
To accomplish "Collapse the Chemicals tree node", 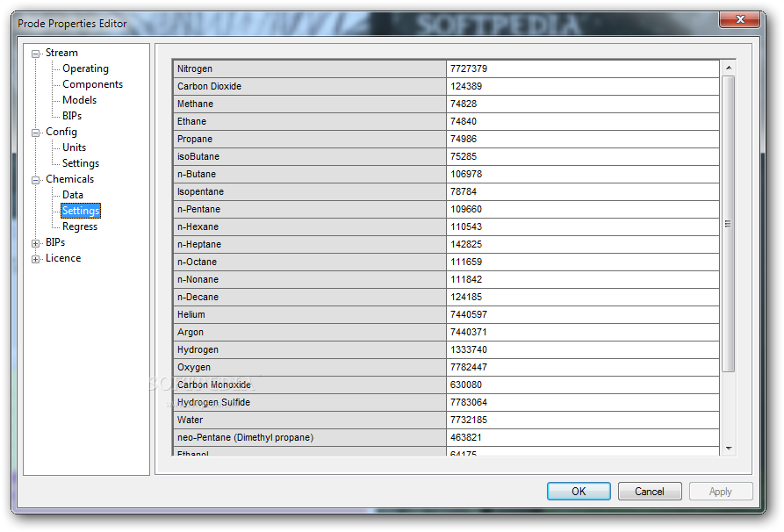I will [x=35, y=180].
